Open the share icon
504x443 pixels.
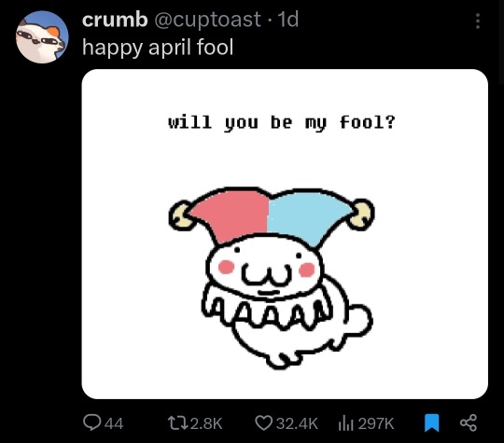469,422
